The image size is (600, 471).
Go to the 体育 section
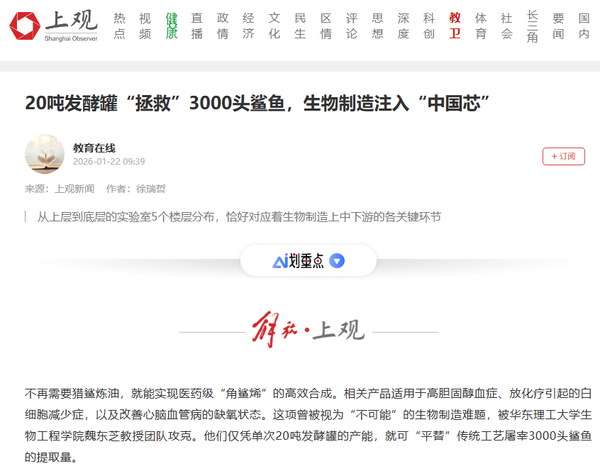481,26
